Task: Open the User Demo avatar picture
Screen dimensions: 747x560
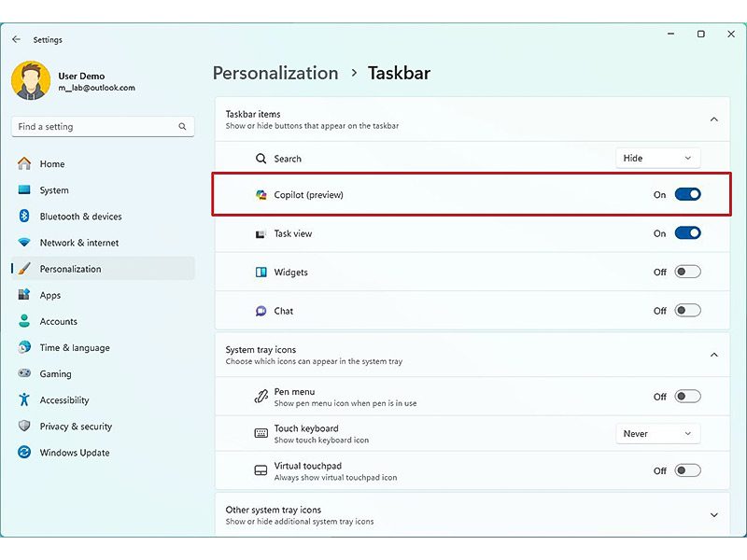Action: pyautogui.click(x=31, y=80)
